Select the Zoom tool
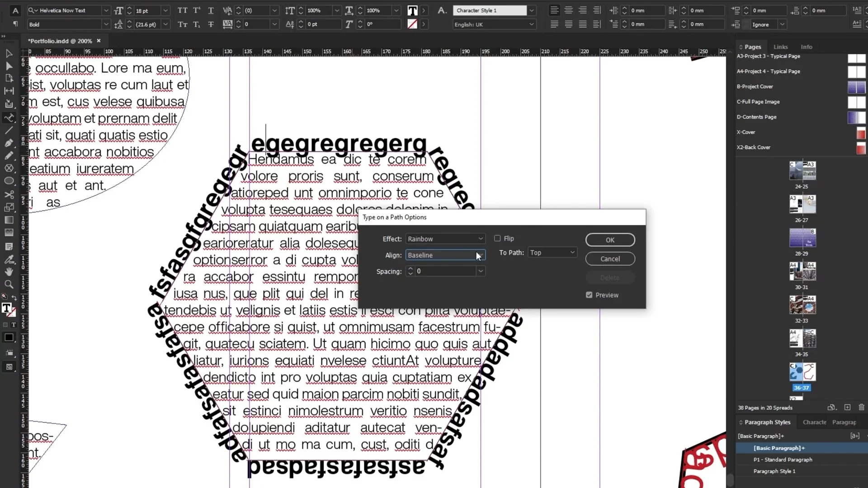 [9, 285]
